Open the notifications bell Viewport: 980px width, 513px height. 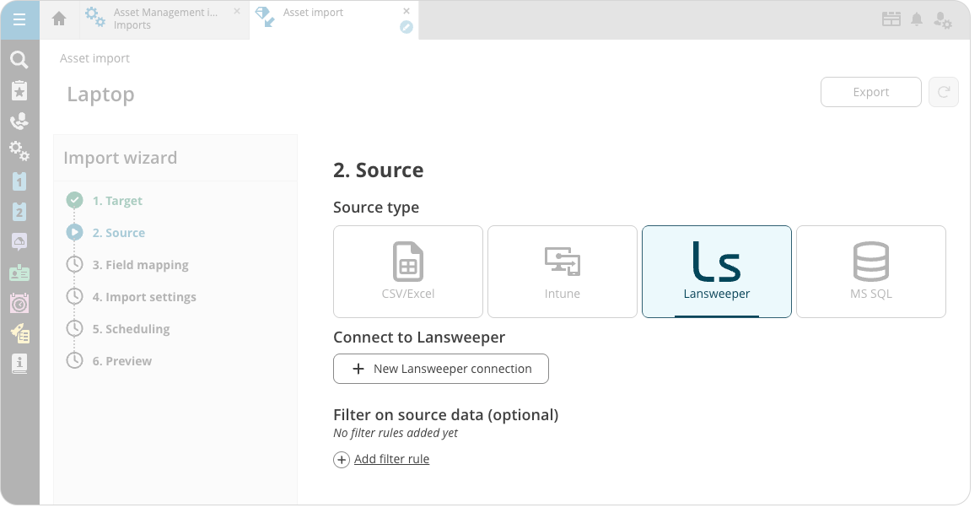pyautogui.click(x=916, y=19)
